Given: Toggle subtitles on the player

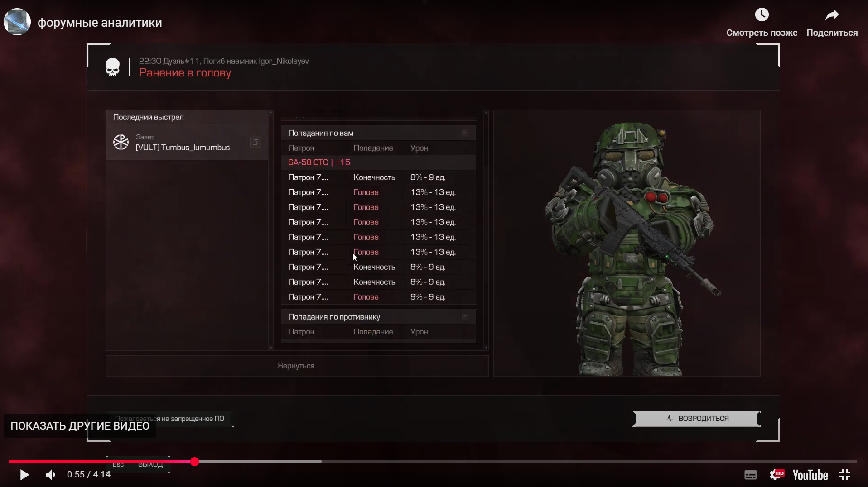Looking at the screenshot, I should (x=750, y=475).
